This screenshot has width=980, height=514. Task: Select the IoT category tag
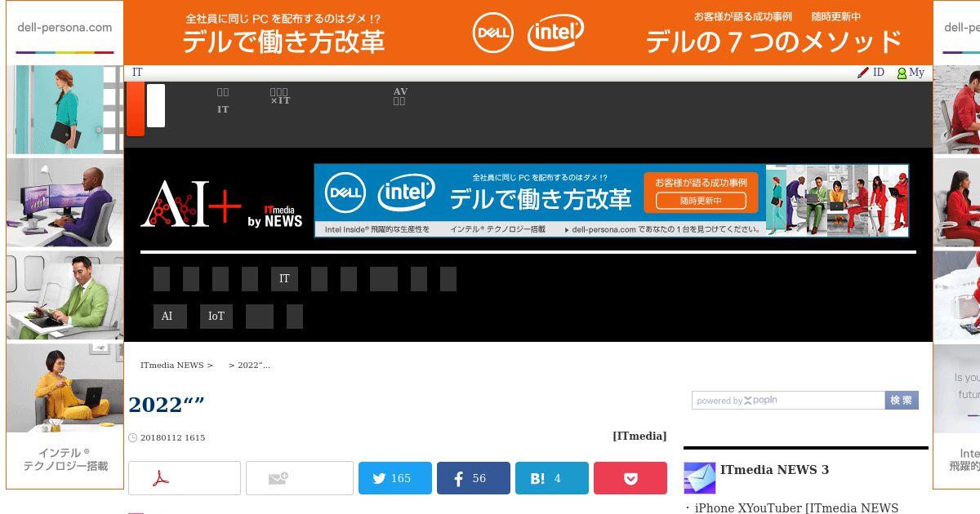coord(216,317)
